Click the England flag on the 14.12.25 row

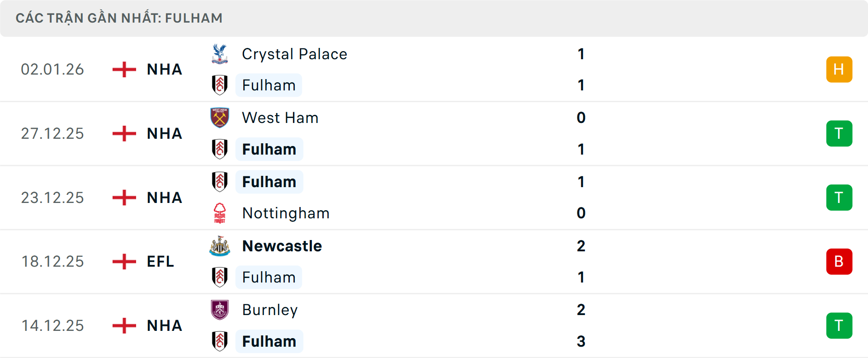(123, 325)
